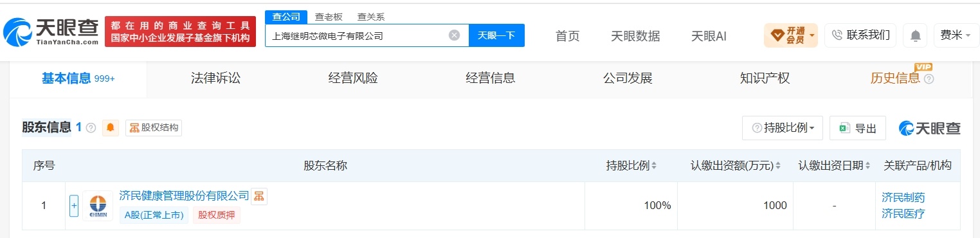This screenshot has height=238, width=980.
Task: Click the shareholder alert bell icon
Action: pos(111,127)
